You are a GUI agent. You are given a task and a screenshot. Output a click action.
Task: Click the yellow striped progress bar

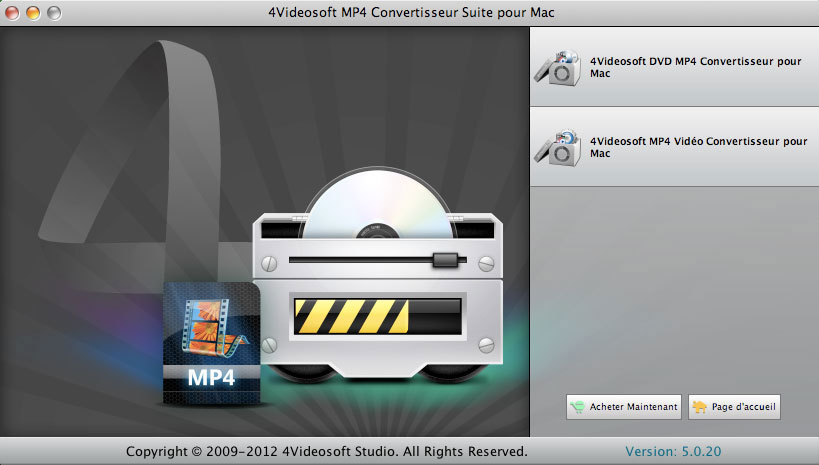tap(348, 316)
